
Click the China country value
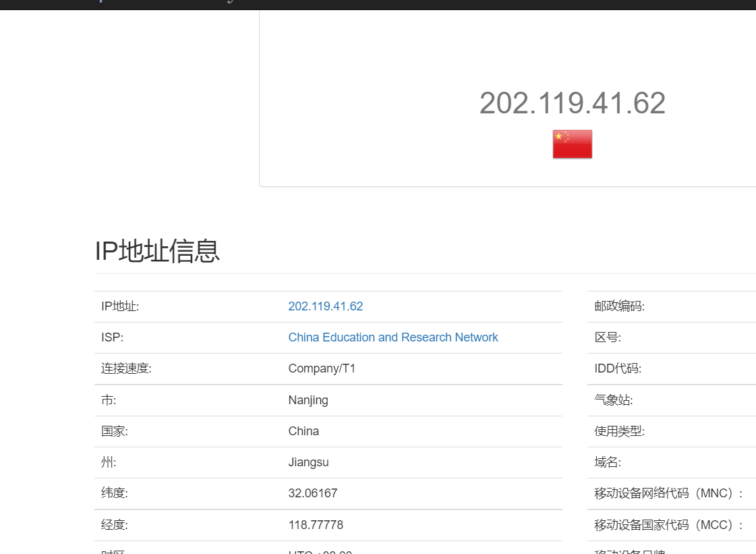(x=303, y=431)
